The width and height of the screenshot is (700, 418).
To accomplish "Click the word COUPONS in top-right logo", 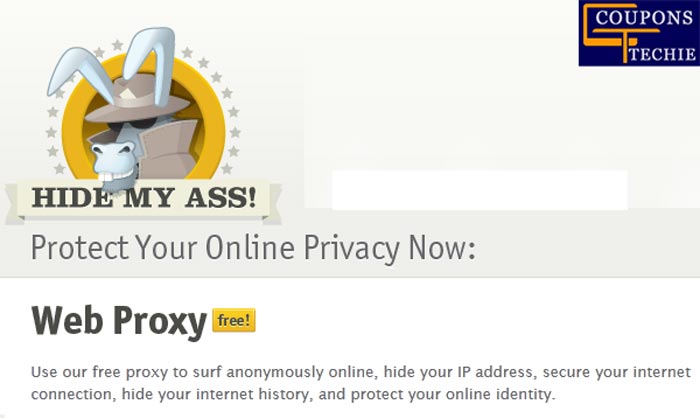I will pyautogui.click(x=644, y=18).
